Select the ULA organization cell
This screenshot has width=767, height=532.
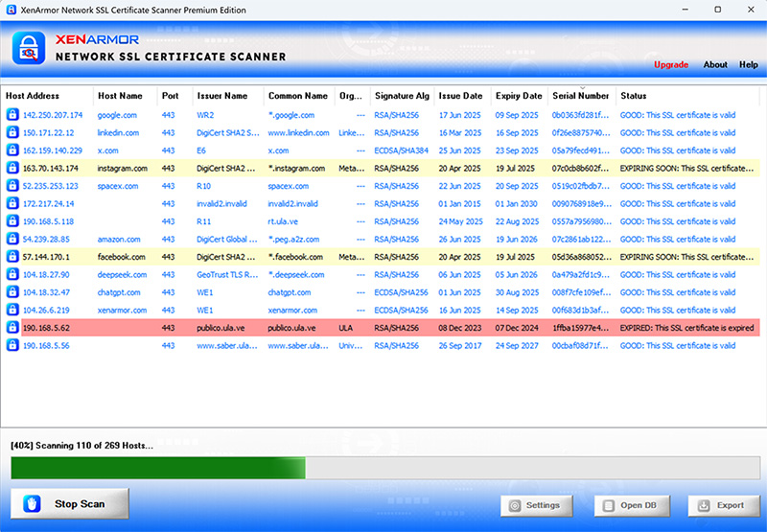pos(345,328)
